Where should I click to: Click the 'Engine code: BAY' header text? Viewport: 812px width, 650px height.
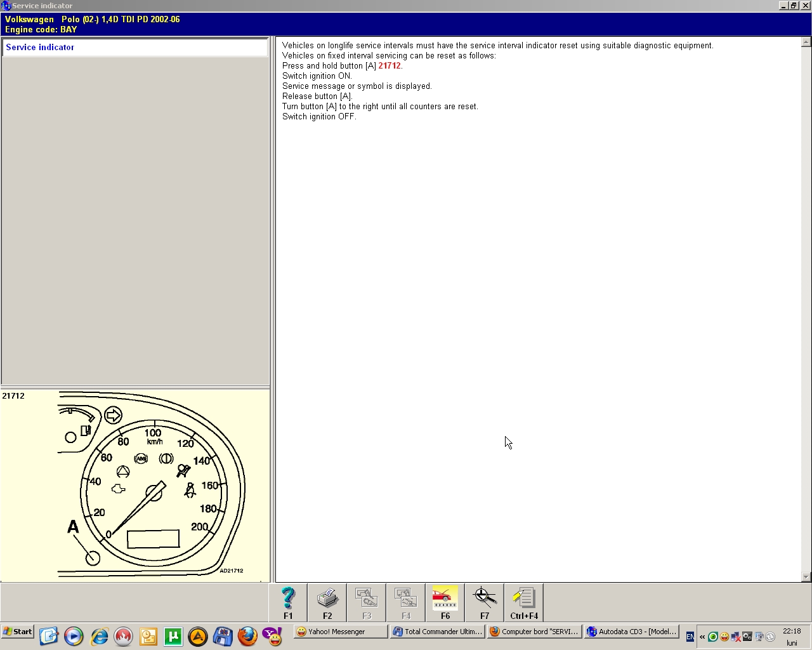(41, 30)
